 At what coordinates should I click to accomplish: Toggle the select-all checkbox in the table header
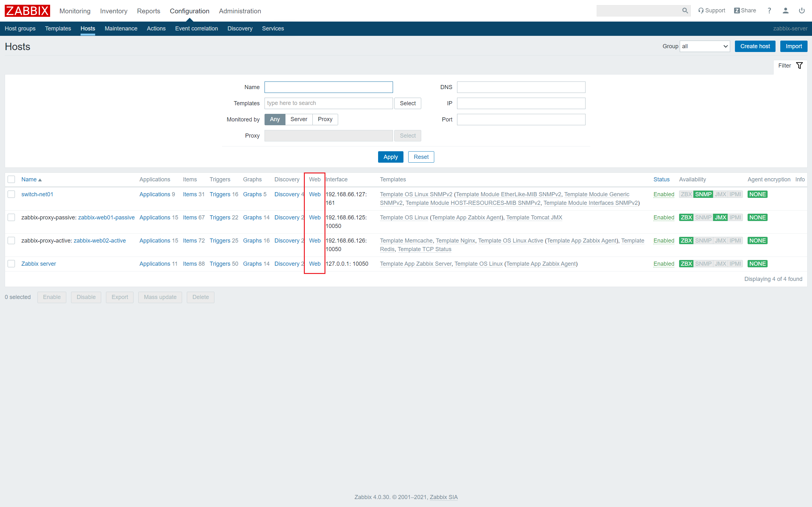11,179
